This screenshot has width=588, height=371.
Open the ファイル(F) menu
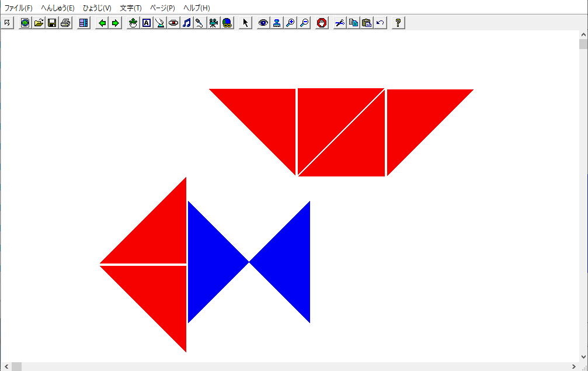(19, 8)
